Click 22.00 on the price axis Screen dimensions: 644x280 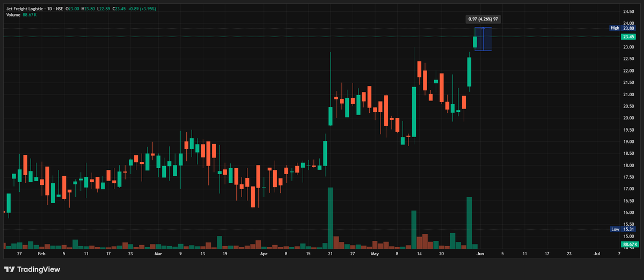629,70
